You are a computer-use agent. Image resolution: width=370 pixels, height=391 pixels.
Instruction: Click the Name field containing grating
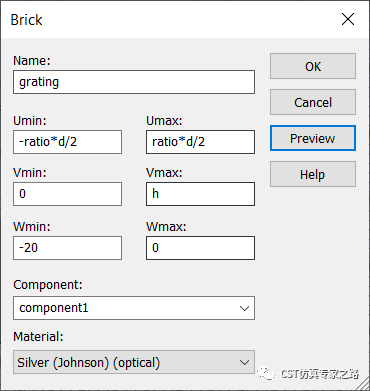coord(134,82)
